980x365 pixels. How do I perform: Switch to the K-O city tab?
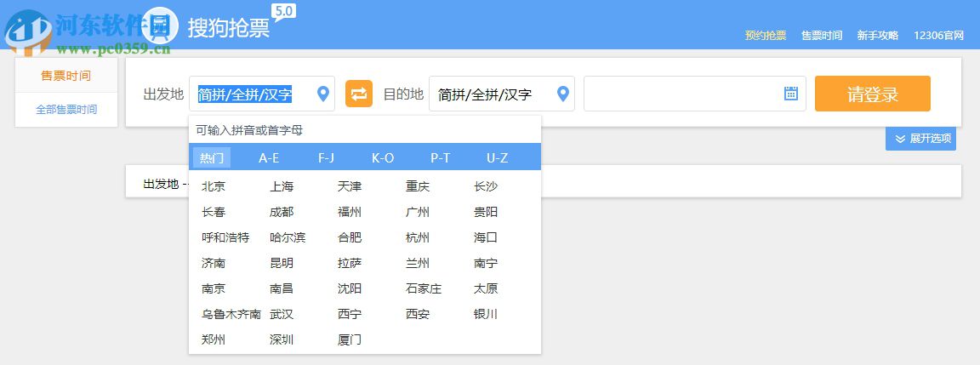pyautogui.click(x=383, y=158)
